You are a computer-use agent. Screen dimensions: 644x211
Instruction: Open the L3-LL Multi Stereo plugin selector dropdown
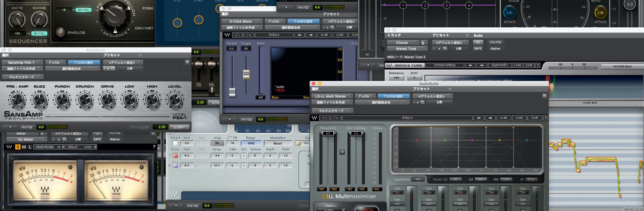[x=332, y=96]
